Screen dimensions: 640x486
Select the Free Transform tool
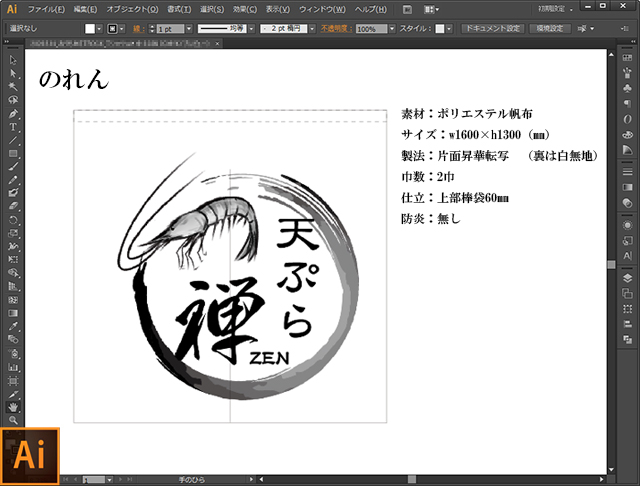click(x=13, y=260)
